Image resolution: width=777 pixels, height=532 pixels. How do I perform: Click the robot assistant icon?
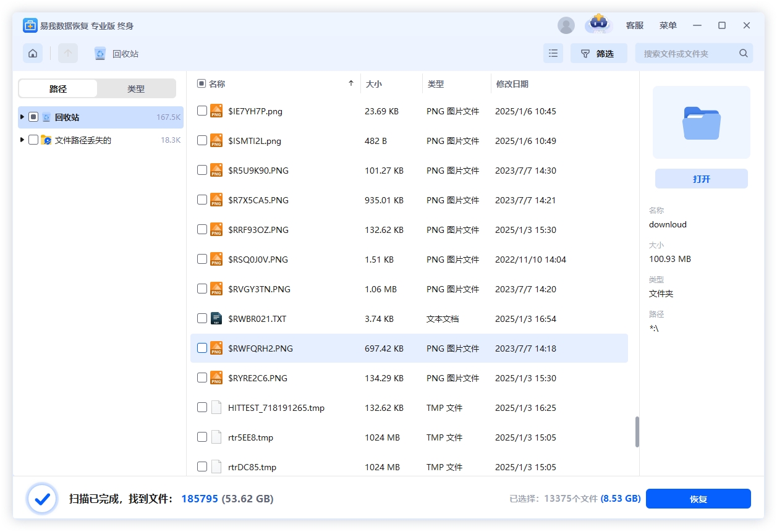point(598,24)
